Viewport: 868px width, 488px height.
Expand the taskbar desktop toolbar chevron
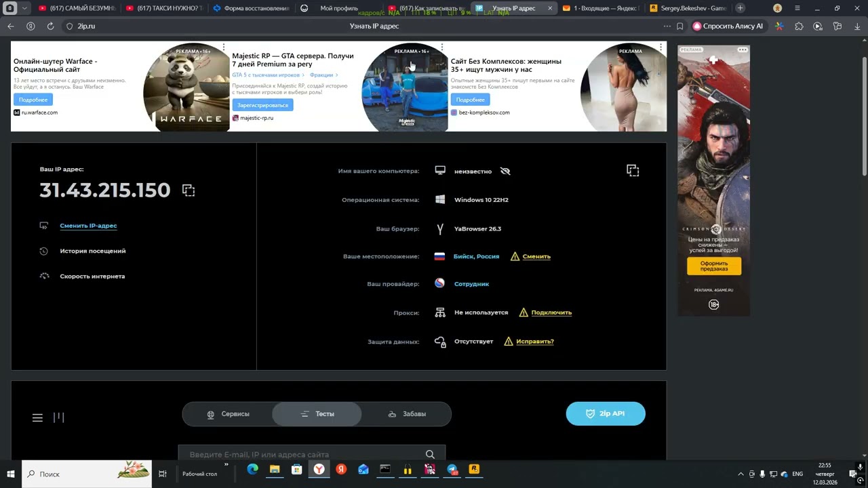tap(226, 465)
